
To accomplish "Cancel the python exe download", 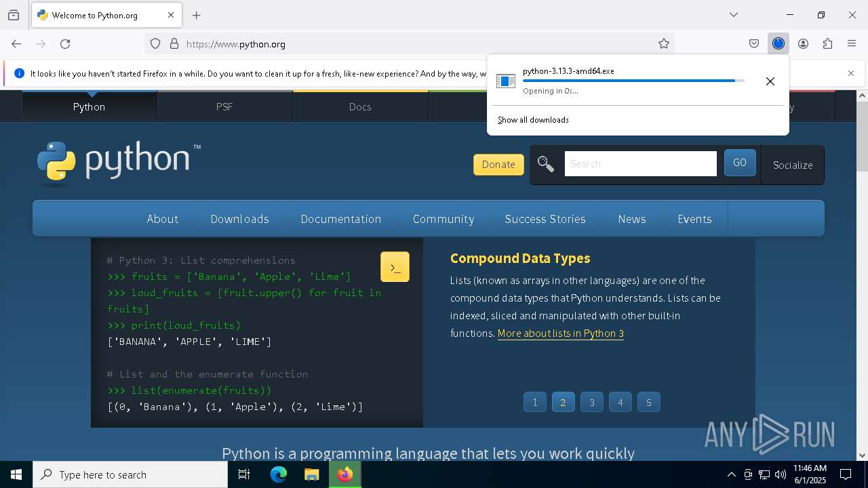I will point(770,81).
